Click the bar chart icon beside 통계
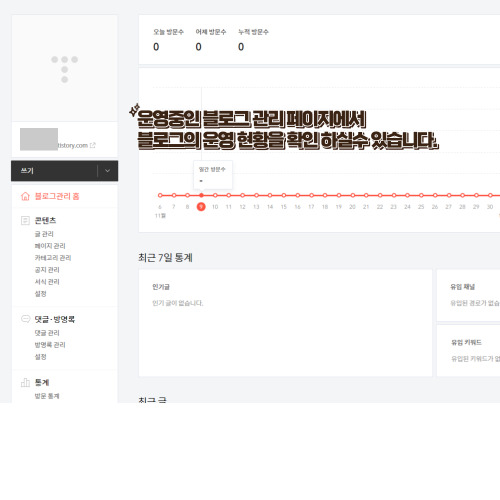500x500 pixels. [25, 382]
